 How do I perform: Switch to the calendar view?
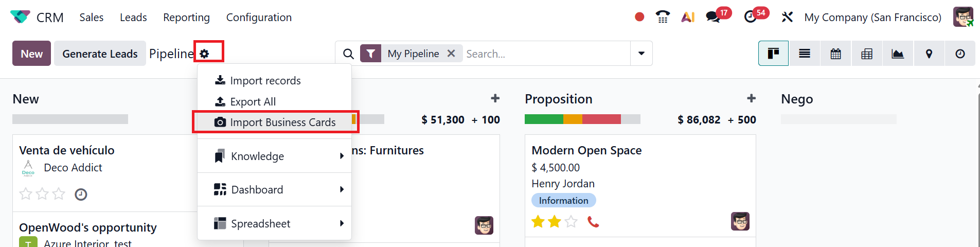click(836, 54)
